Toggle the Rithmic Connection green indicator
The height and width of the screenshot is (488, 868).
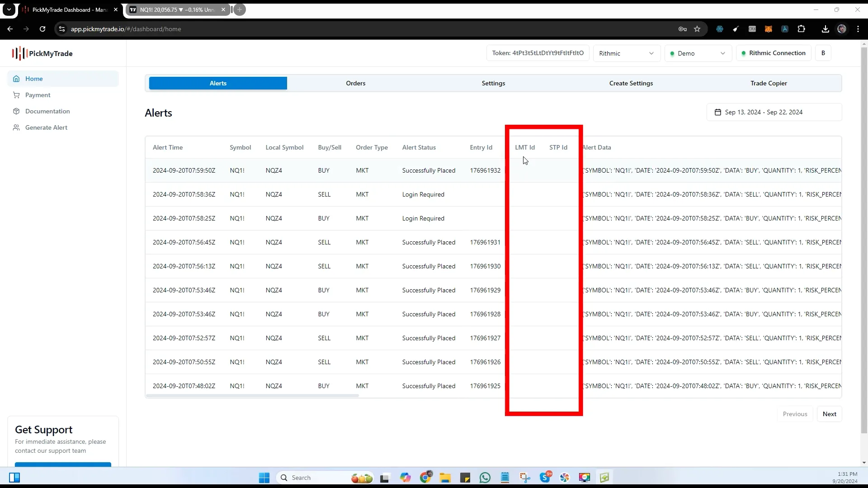coord(743,53)
